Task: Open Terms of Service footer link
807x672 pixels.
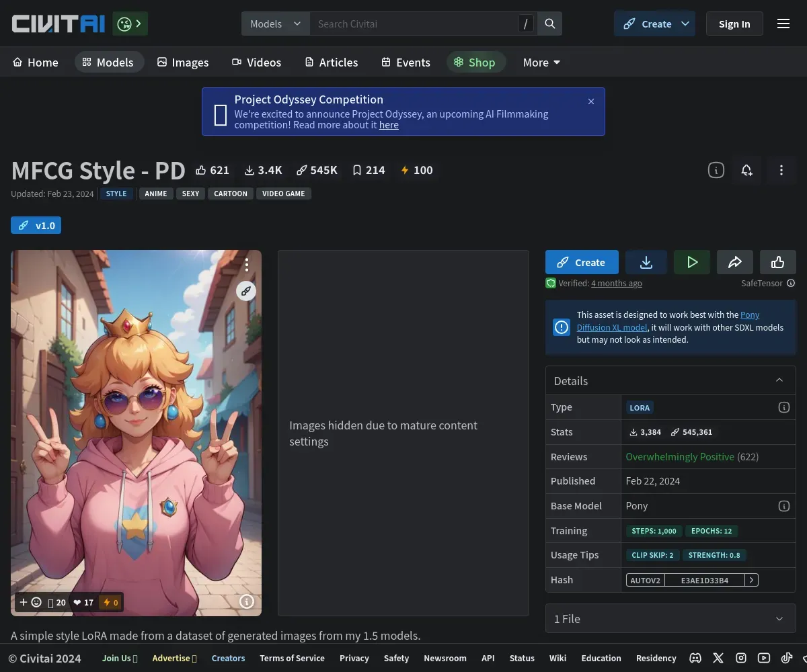Action: pyautogui.click(x=292, y=659)
